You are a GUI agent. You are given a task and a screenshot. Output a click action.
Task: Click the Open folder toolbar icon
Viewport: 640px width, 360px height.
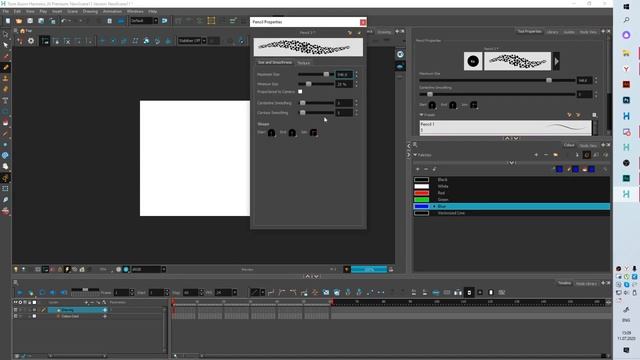pos(19,21)
